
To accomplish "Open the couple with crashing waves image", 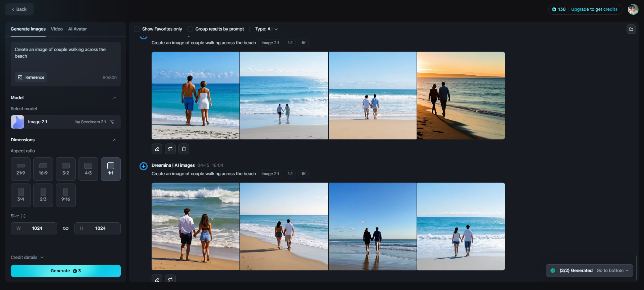I will point(196,226).
